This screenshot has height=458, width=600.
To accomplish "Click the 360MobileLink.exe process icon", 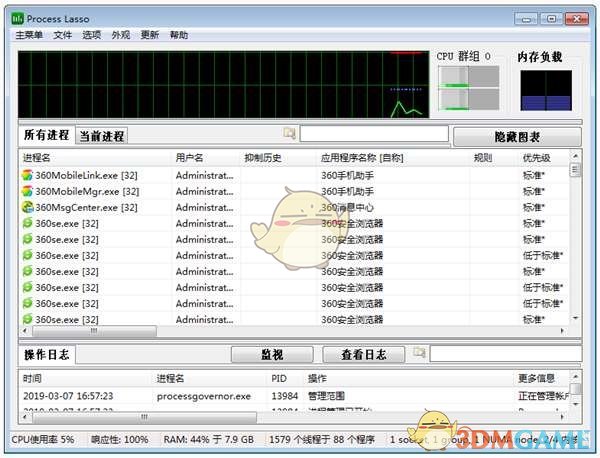I will [27, 175].
